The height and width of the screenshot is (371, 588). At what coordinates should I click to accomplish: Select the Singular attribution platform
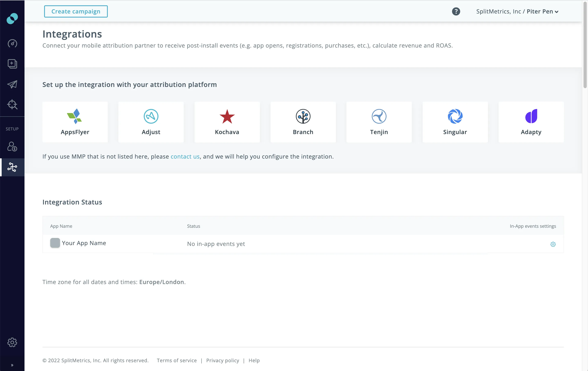(x=455, y=122)
